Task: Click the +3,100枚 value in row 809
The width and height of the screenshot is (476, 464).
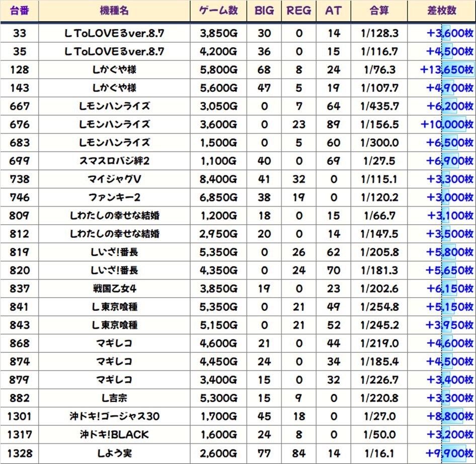Action: (x=450, y=216)
